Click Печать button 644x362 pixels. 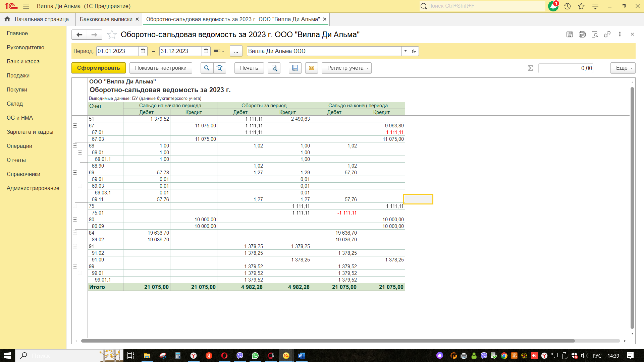pos(249,68)
